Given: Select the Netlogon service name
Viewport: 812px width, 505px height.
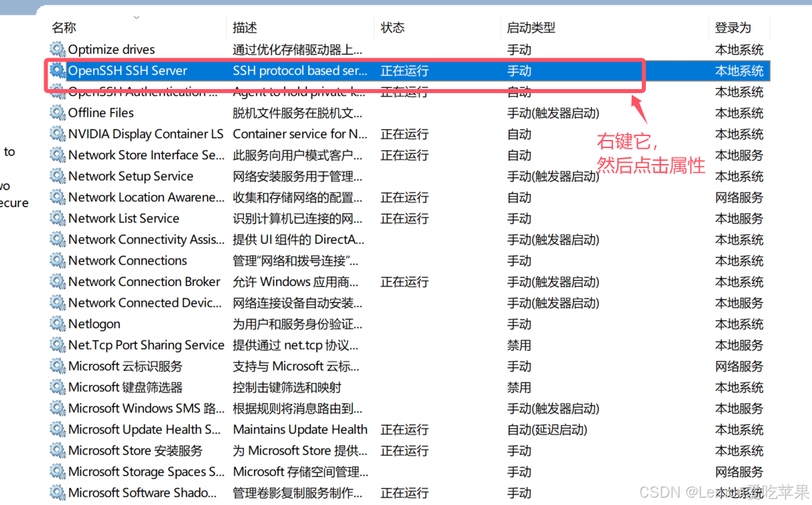Looking at the screenshot, I should click(94, 324).
